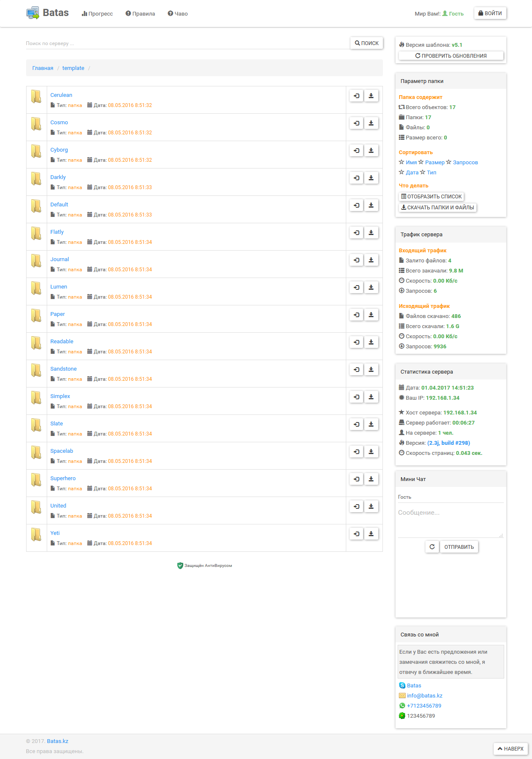Screen dimensions: 532x759
Task: Focus the server search input field
Action: click(x=187, y=43)
